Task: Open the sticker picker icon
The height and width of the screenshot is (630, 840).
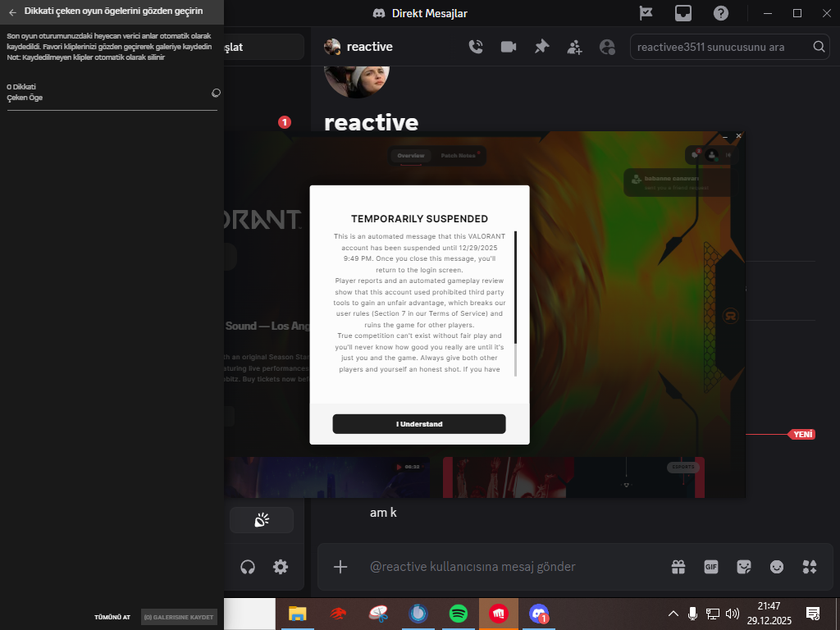Action: click(743, 567)
